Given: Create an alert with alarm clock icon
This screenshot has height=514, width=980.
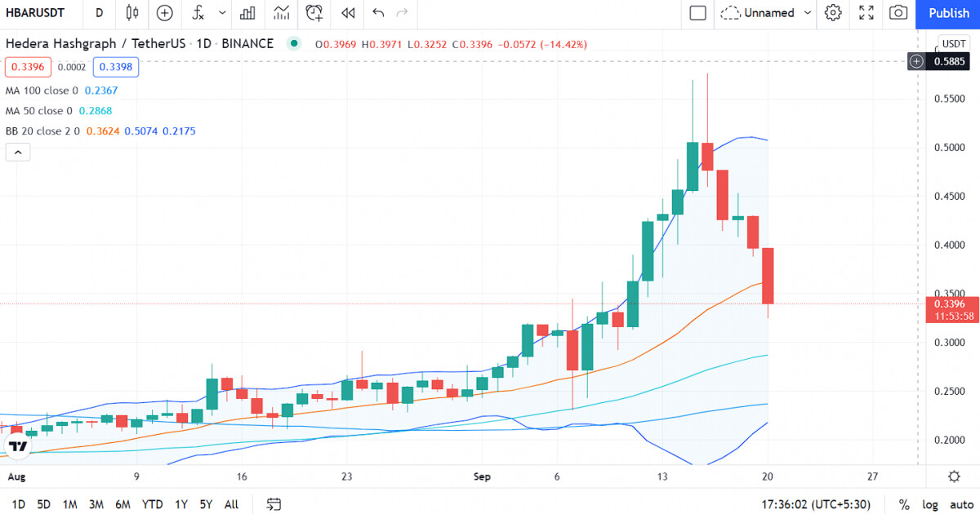Looking at the screenshot, I should coord(314,13).
